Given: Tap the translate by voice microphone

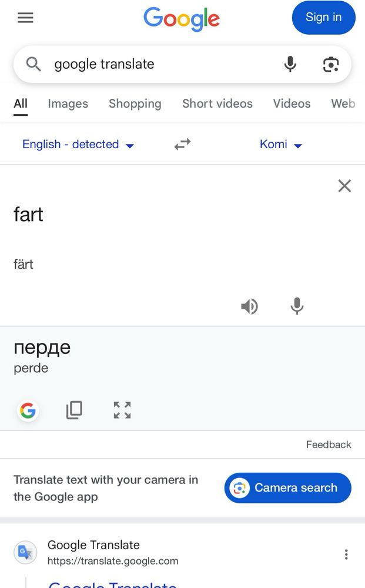Looking at the screenshot, I should pyautogui.click(x=297, y=306).
